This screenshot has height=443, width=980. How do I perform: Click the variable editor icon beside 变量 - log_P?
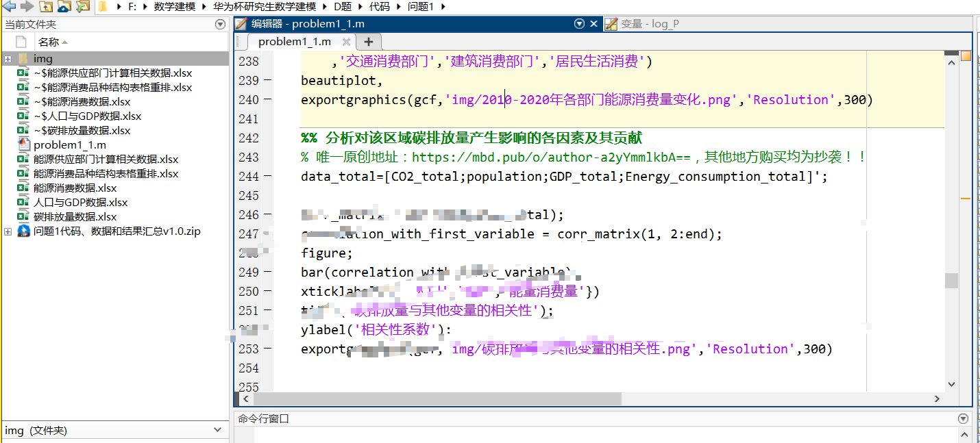(611, 24)
